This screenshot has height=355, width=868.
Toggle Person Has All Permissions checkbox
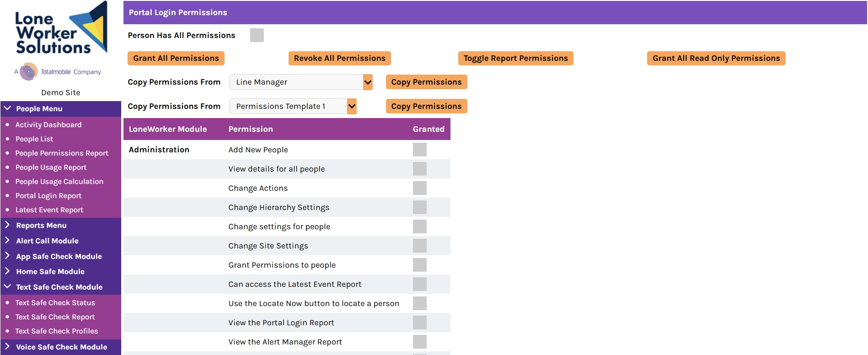[257, 35]
